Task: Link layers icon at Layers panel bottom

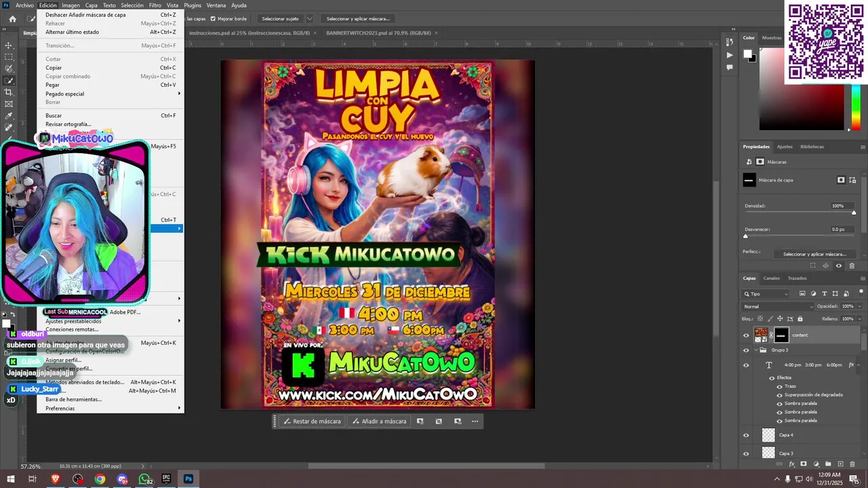Action: pyautogui.click(x=780, y=464)
